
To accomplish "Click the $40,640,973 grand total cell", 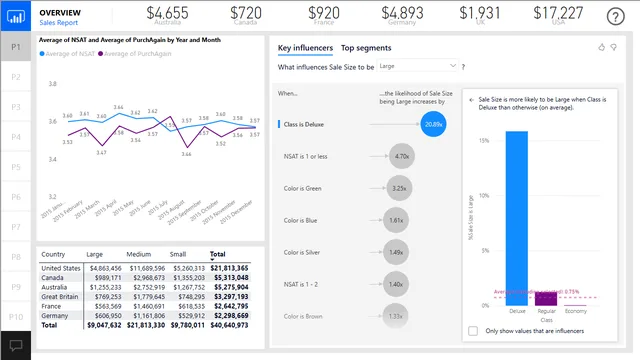I will click(x=229, y=325).
